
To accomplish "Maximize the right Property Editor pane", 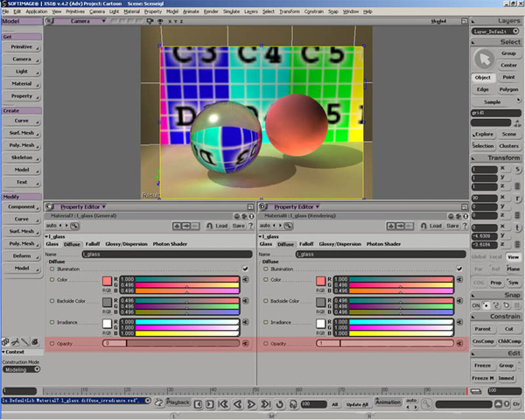I will pyautogui.click(x=464, y=207).
